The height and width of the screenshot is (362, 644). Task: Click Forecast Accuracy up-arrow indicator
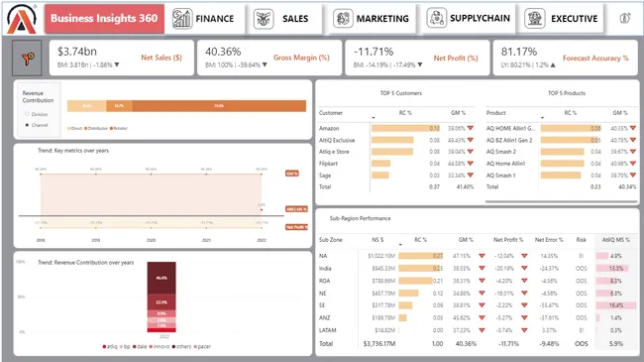coord(553,65)
